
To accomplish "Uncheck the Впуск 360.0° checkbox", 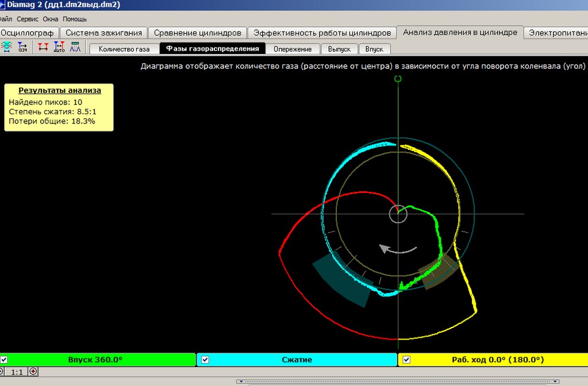I will [x=4, y=360].
